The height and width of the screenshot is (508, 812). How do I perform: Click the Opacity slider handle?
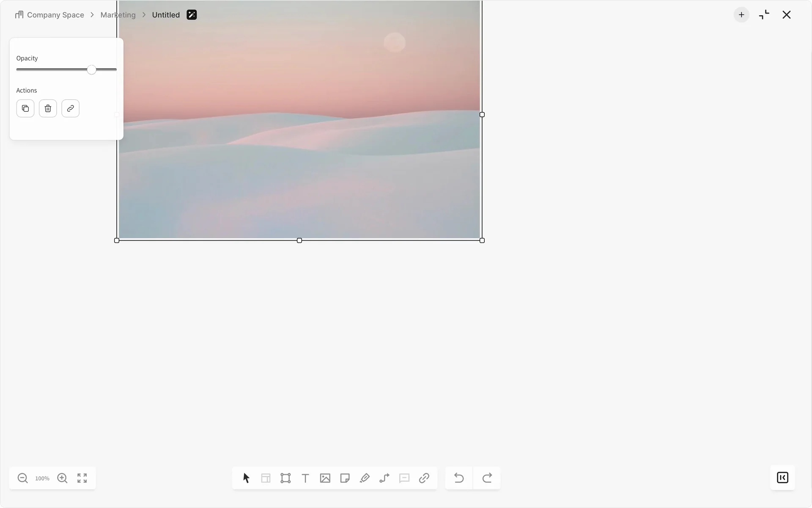tap(92, 70)
